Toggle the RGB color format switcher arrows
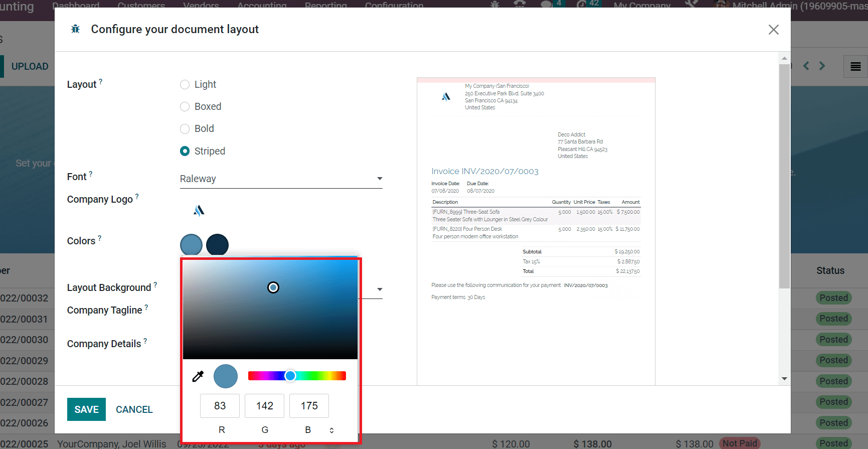 (x=331, y=430)
